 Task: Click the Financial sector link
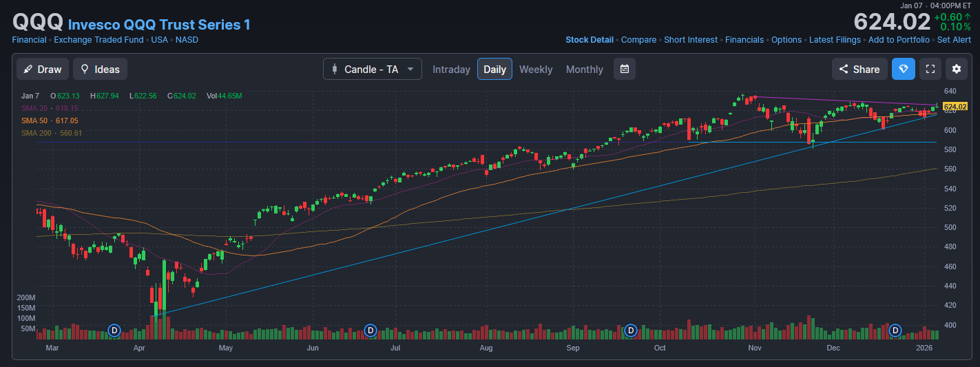[x=29, y=40]
